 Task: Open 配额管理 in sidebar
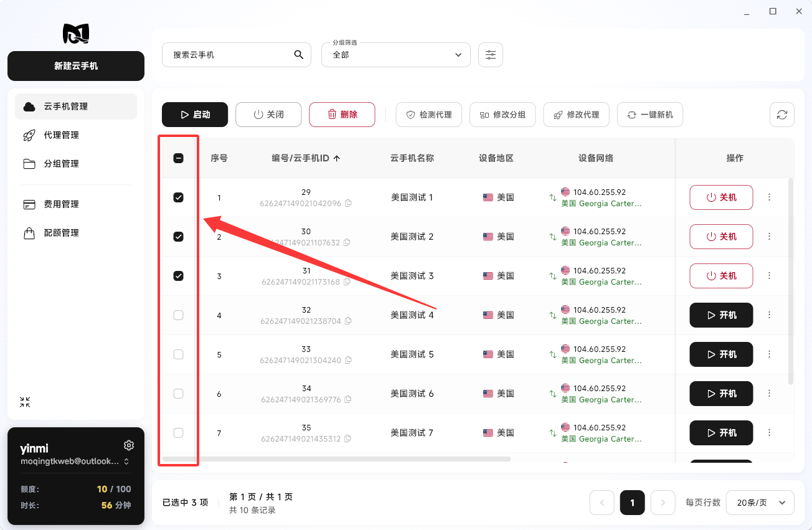(76, 233)
